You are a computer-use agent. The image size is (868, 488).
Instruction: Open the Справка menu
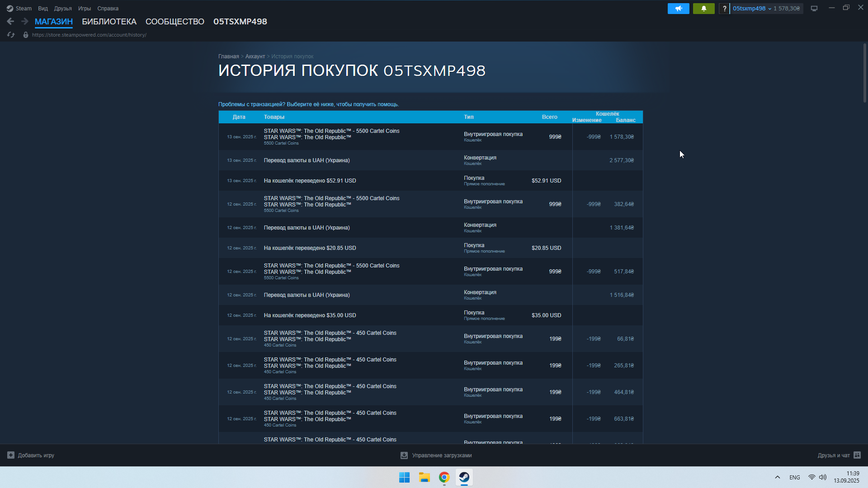click(108, 9)
